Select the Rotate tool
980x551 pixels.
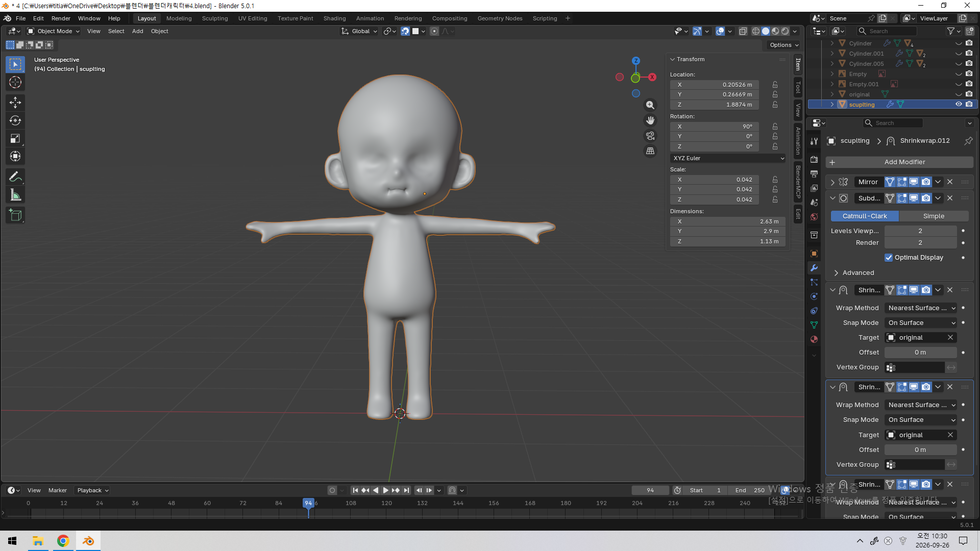tap(15, 120)
